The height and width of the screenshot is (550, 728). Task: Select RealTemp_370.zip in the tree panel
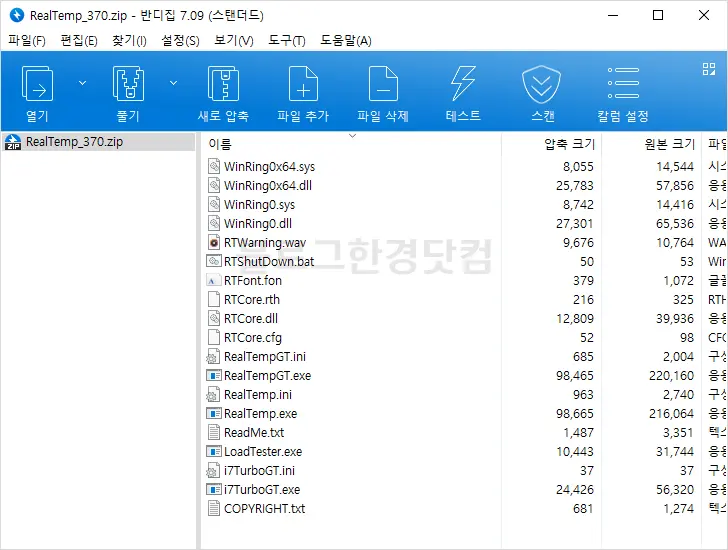98,142
